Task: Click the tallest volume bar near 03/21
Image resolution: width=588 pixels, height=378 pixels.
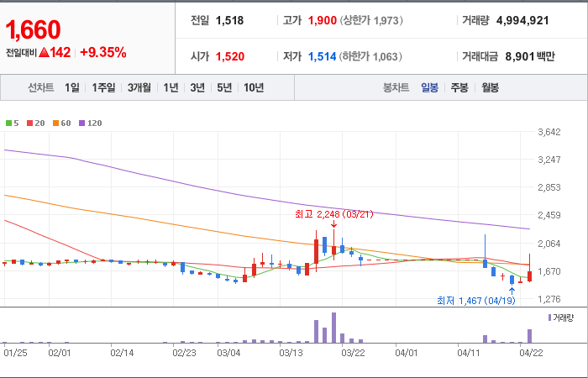Action: pyautogui.click(x=333, y=328)
